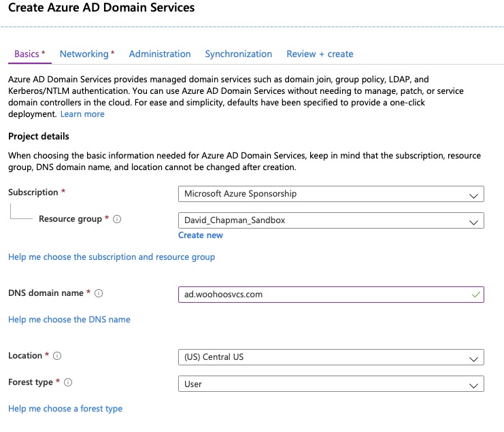The width and height of the screenshot is (504, 432).
Task: Click the Create Azure AD Domain Services title
Action: point(101,7)
